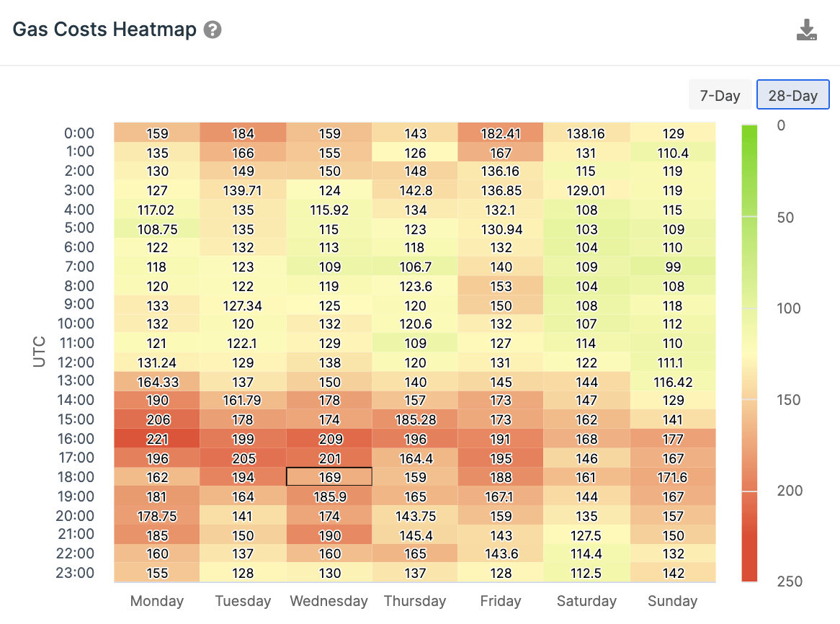Click the Gas Costs Heatmap title
840x624 pixels.
tap(104, 30)
